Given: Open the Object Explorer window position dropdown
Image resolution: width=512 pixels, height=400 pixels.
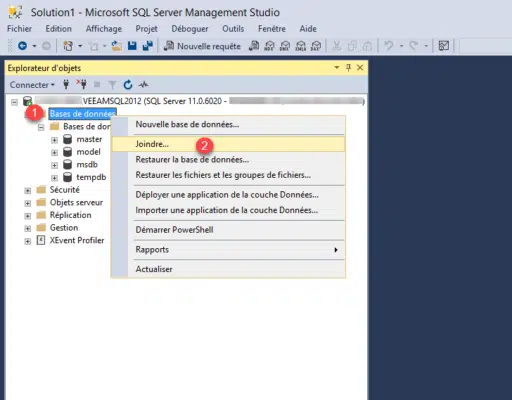Looking at the screenshot, I should pyautogui.click(x=337, y=68).
